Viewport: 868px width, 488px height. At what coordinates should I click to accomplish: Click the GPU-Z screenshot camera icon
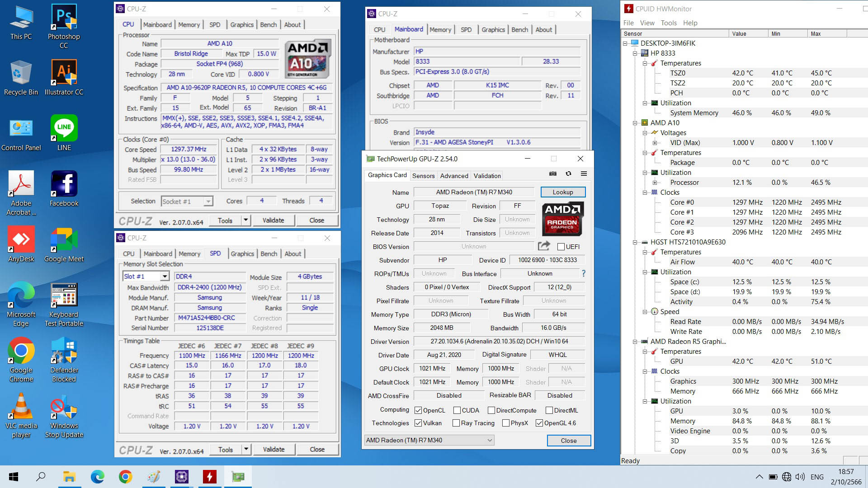552,174
